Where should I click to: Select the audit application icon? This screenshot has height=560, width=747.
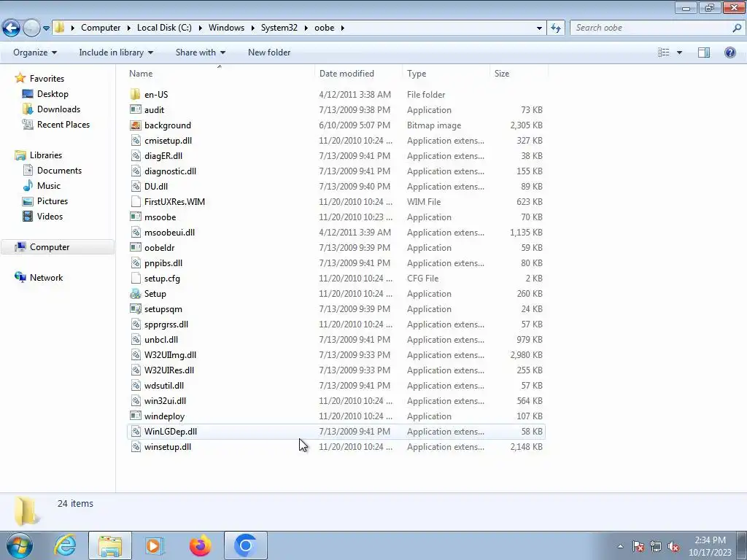[135, 109]
